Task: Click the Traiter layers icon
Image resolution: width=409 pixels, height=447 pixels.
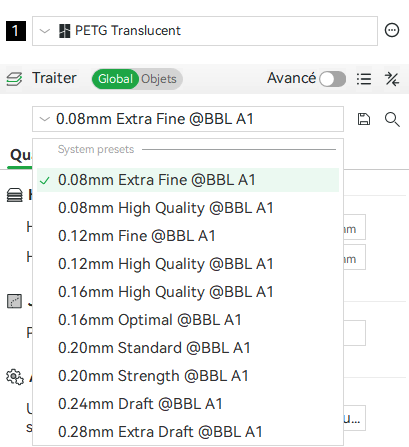Action: coord(14,79)
